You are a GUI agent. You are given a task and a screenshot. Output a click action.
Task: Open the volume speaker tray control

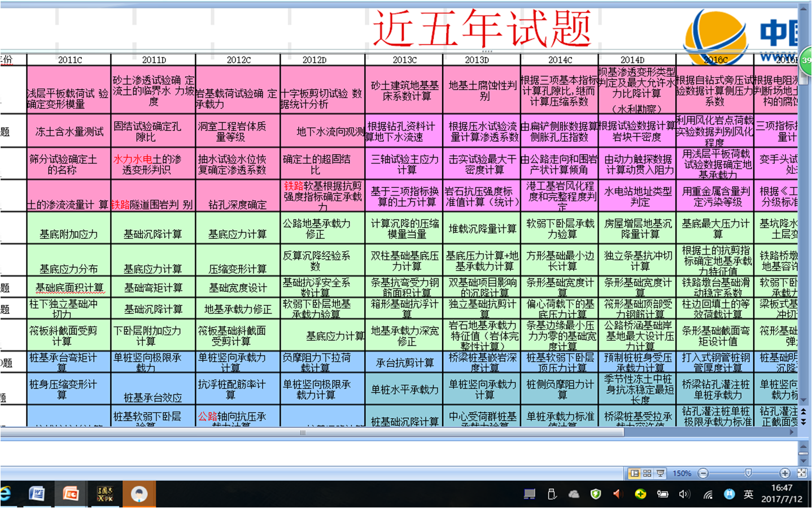click(x=684, y=494)
